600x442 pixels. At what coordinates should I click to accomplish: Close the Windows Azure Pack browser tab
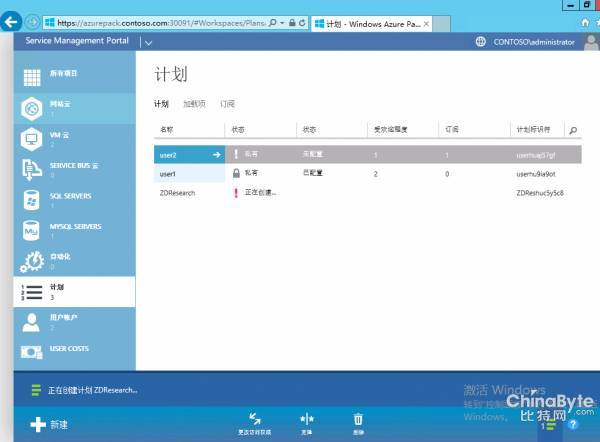click(426, 24)
